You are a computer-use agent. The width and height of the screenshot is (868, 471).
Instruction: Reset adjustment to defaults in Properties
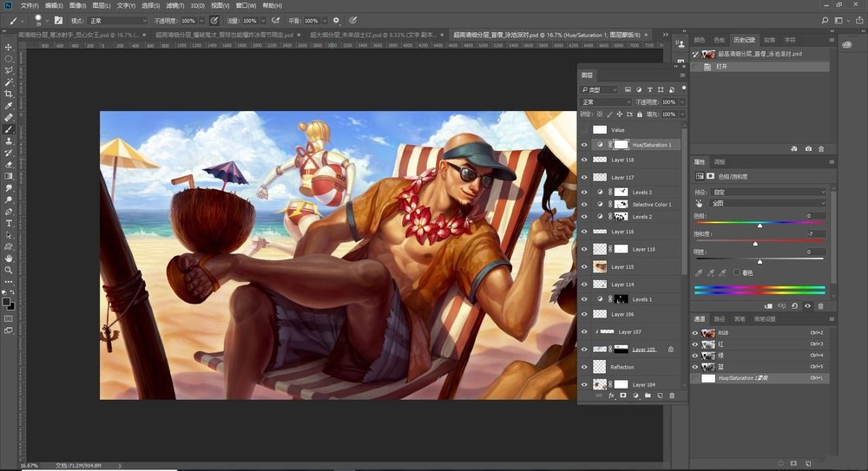(795, 306)
